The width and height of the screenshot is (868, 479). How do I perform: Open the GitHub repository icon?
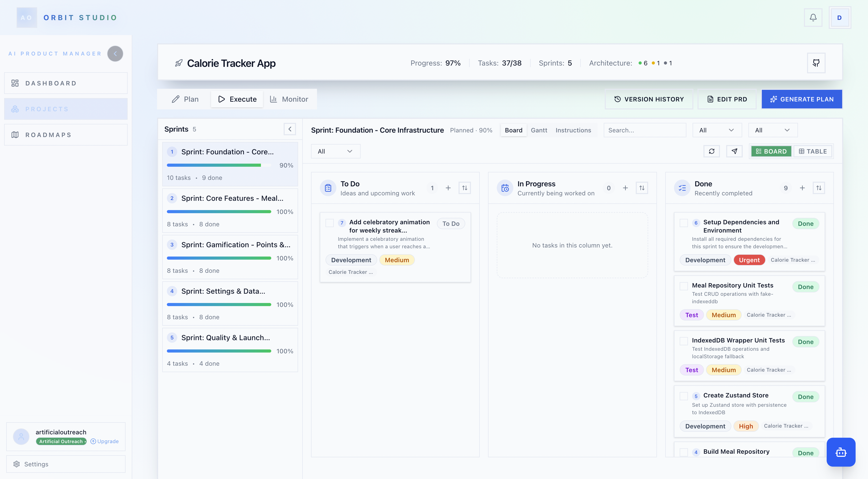tap(816, 63)
